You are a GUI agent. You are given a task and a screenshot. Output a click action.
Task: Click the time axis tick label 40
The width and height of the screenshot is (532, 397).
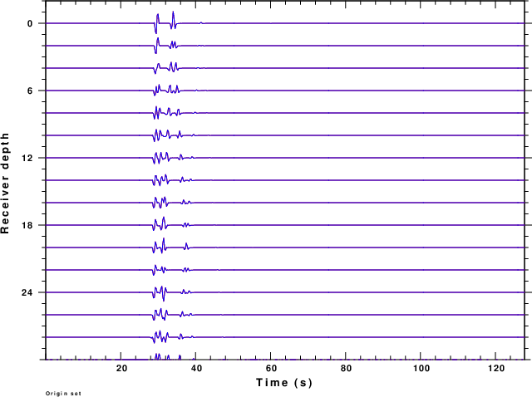[x=196, y=368]
